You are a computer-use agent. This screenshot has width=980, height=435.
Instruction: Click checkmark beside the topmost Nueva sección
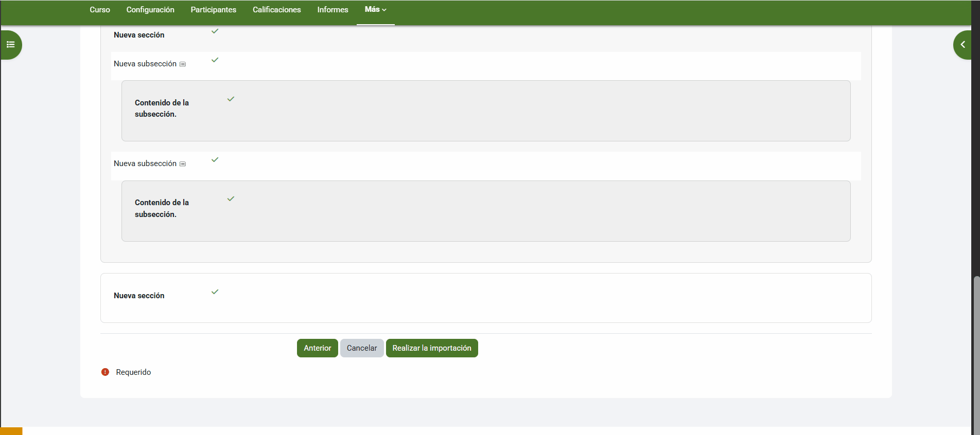(x=215, y=31)
